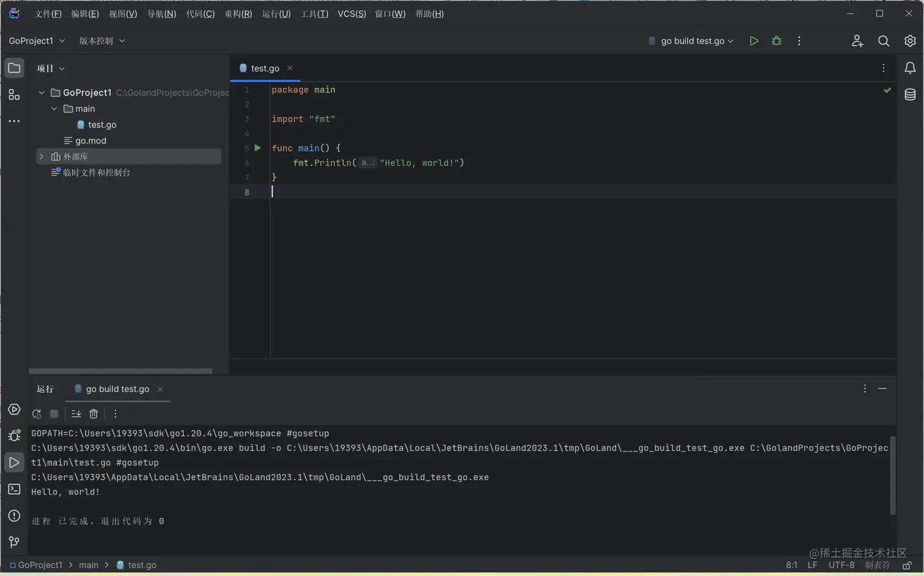Click the GoLand application logo
This screenshot has width=924, height=576.
coord(14,13)
